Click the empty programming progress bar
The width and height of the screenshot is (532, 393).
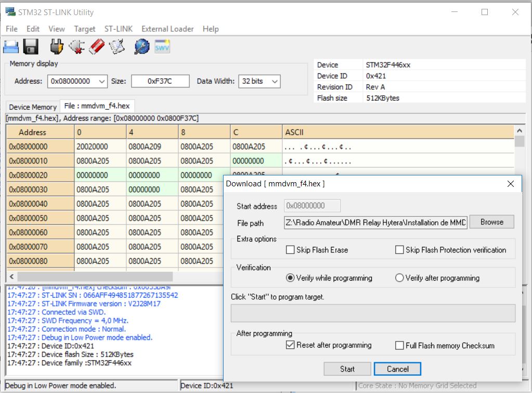373,313
